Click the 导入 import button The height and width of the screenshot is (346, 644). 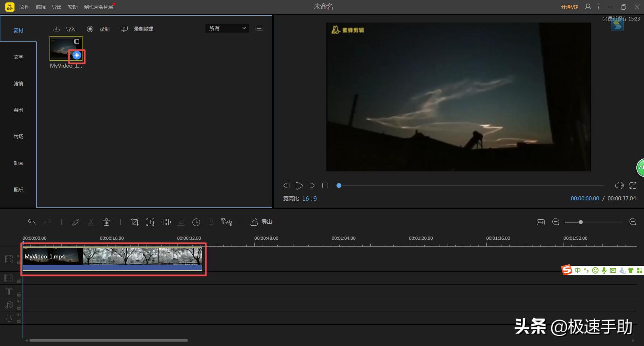coord(65,29)
